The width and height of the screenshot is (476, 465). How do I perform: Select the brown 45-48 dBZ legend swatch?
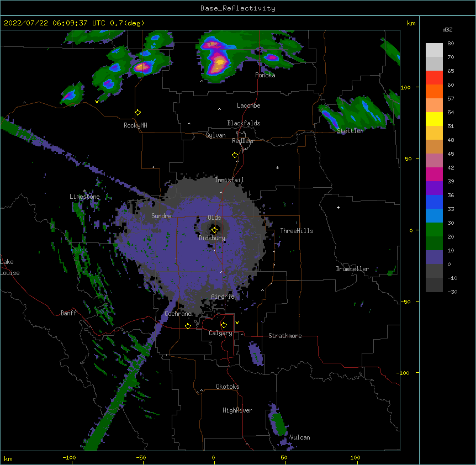(434, 146)
